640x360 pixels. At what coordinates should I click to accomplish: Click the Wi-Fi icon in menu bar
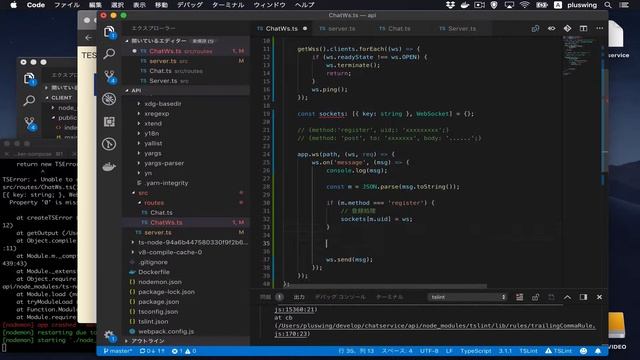[525, 5]
